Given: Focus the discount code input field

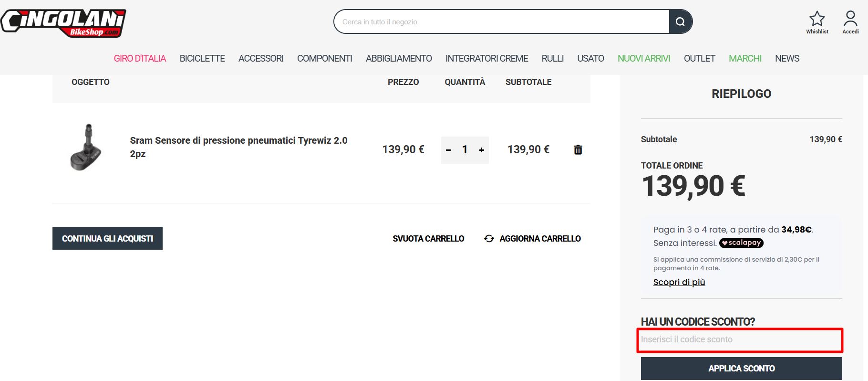Looking at the screenshot, I should (x=740, y=340).
